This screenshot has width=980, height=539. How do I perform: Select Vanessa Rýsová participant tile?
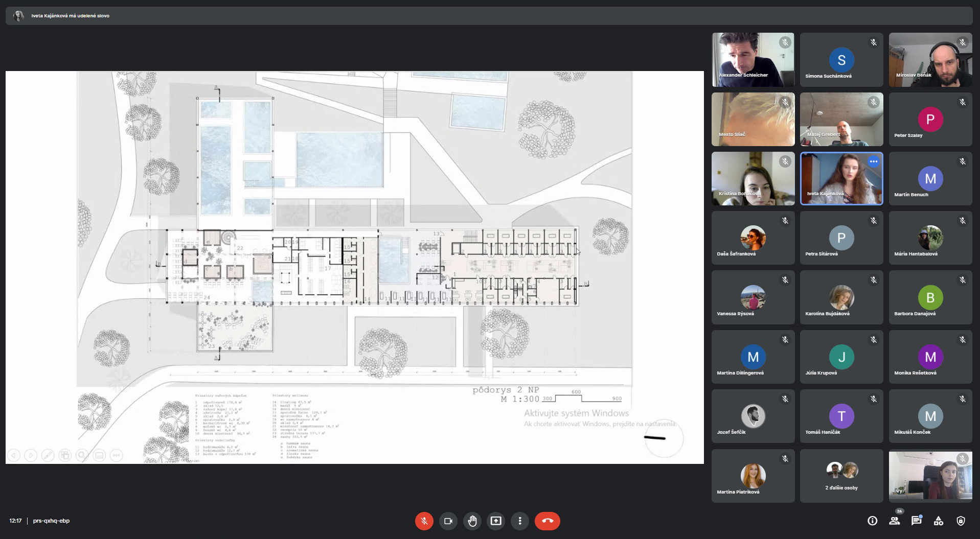[x=753, y=297]
